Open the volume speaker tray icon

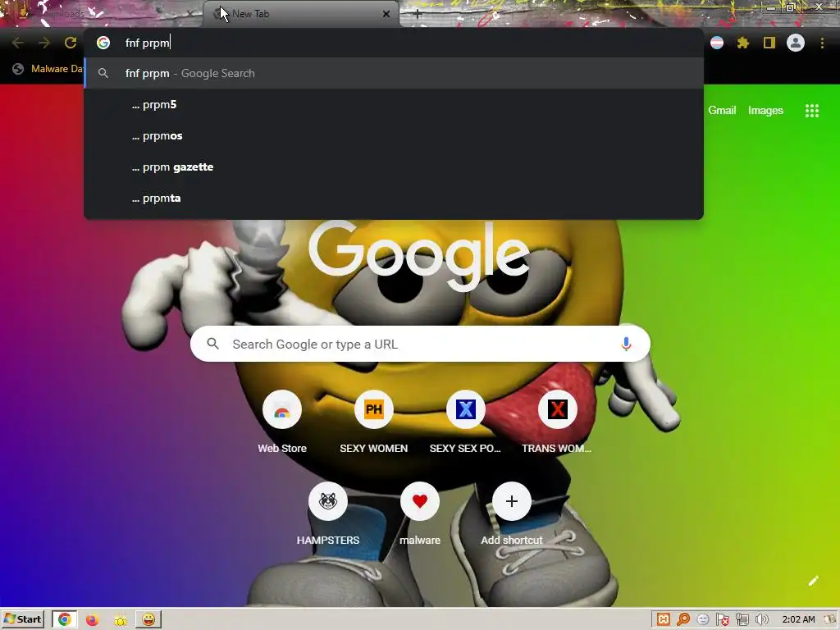tap(762, 620)
